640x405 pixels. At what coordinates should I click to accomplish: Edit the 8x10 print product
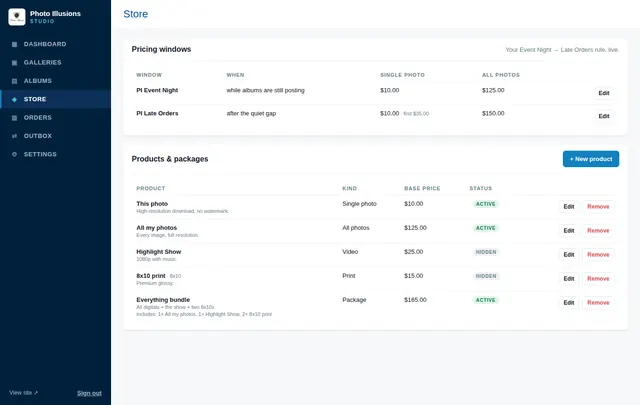tap(569, 279)
